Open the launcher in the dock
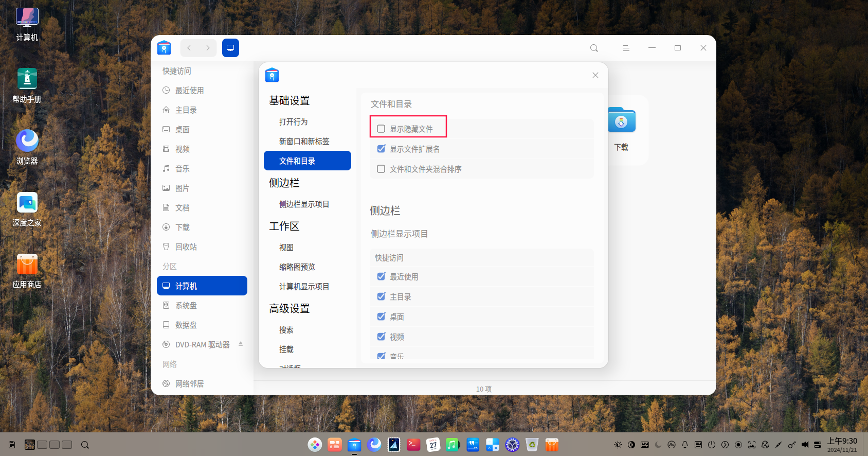This screenshot has height=456, width=868. click(x=315, y=445)
